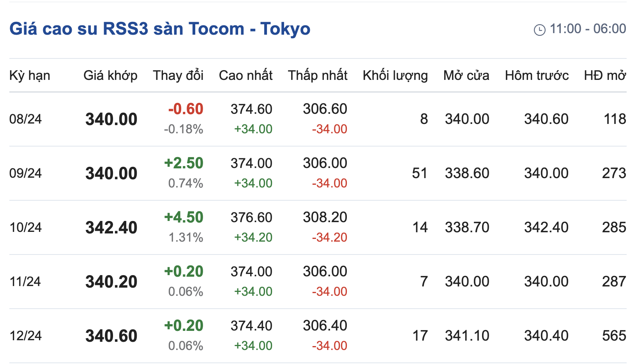Select the 08/24 contract row
Viewport: 636px width, 364px height.
click(318, 119)
